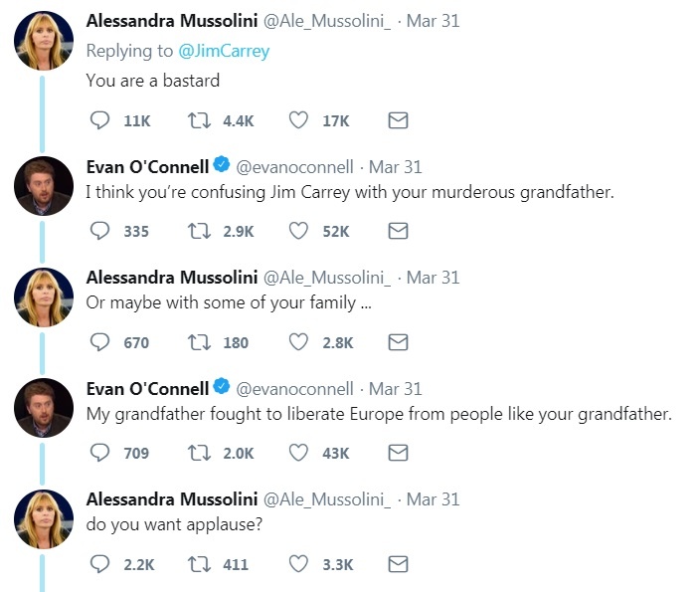Retweet the "murderous grandfather" tweet
The image size is (700, 592).
coord(199,231)
